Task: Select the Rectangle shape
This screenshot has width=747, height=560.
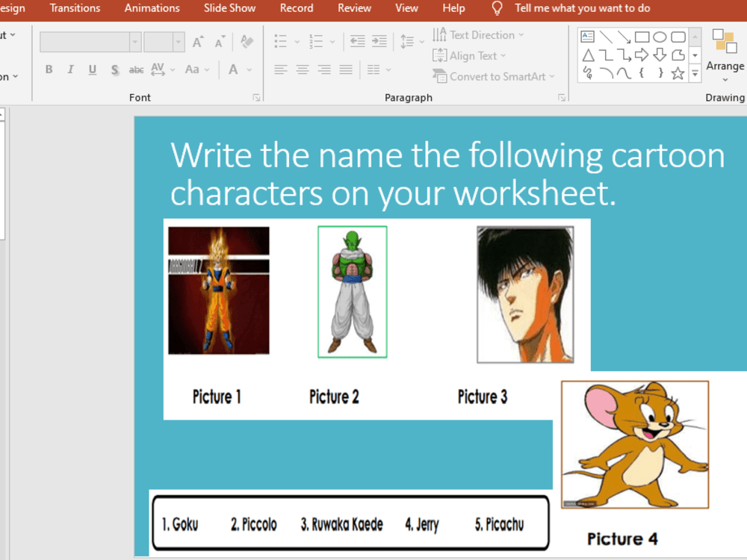Action: 642,37
